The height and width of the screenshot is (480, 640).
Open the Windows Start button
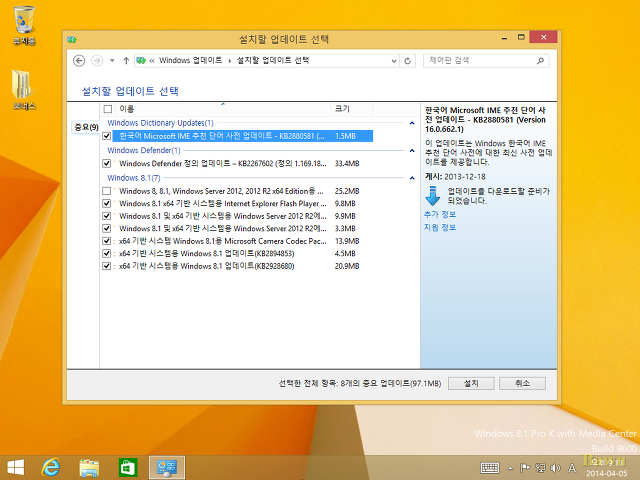pos(16,467)
